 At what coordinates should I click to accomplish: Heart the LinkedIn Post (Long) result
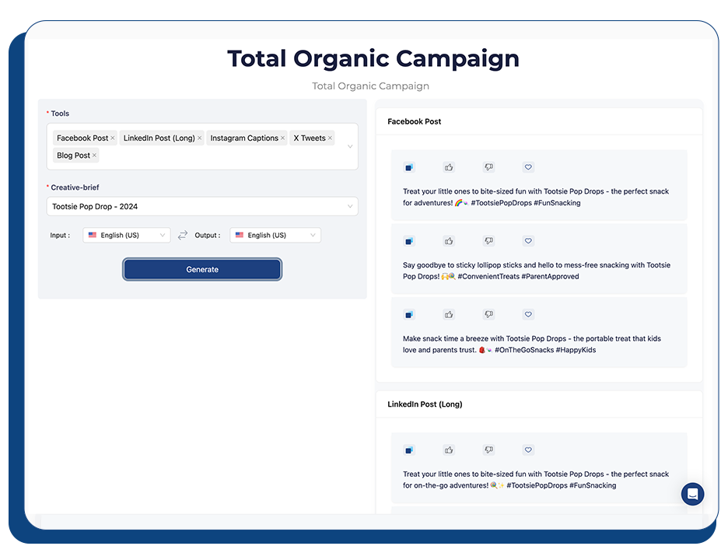[x=528, y=450]
